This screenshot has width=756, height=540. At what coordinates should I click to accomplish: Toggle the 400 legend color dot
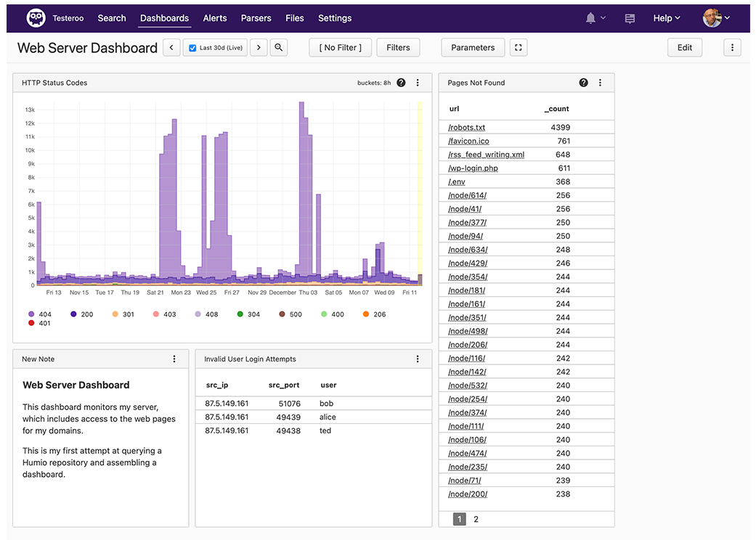(324, 314)
